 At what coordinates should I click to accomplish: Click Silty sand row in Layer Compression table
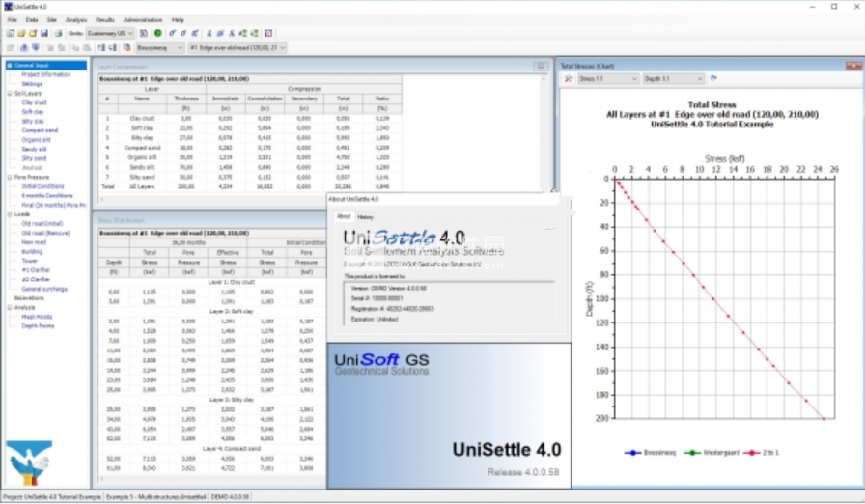point(250,177)
